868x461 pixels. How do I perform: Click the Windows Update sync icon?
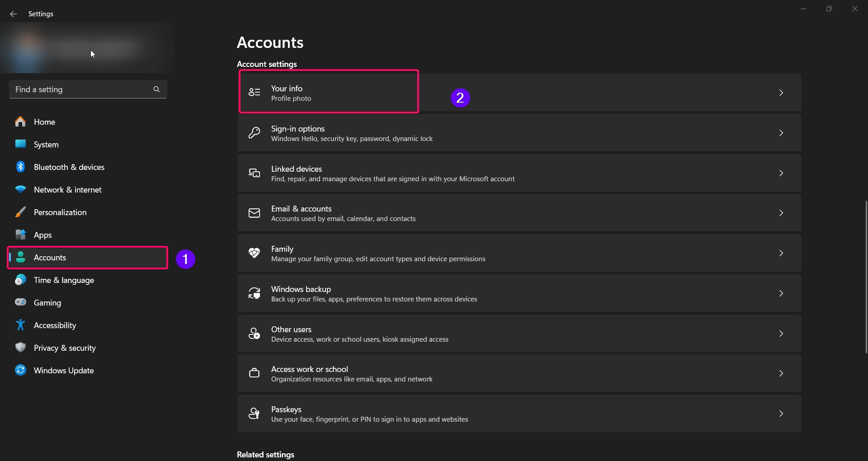coord(20,370)
